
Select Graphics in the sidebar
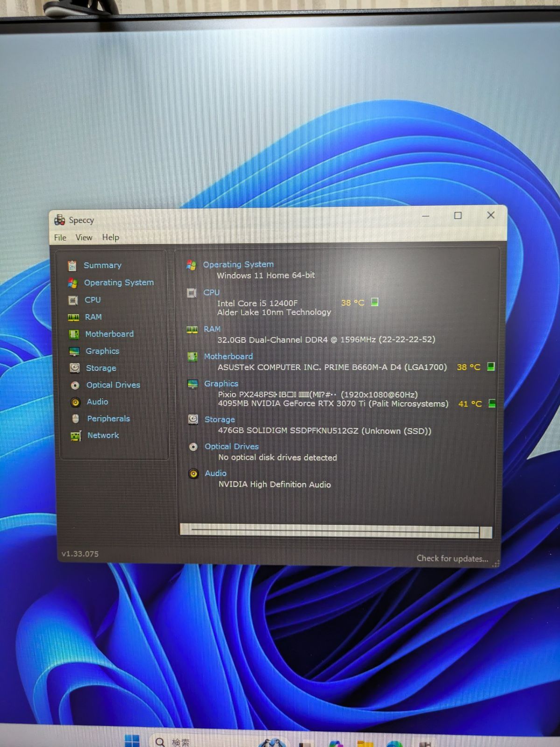coord(102,351)
